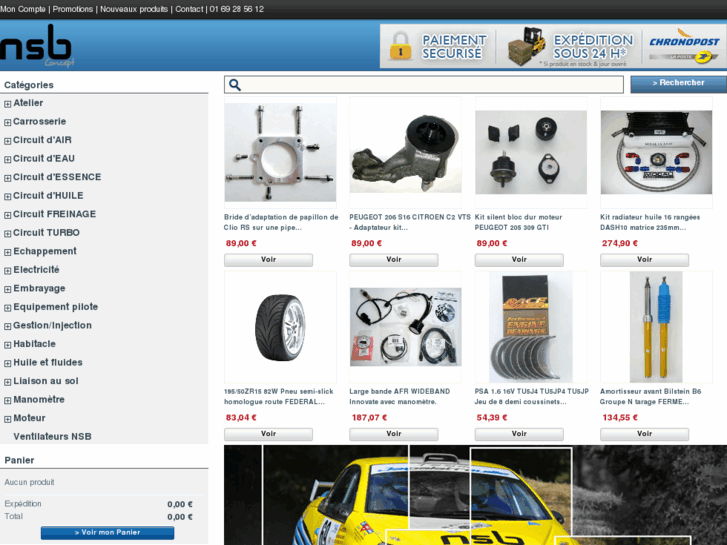Screen dimensions: 727x545
Task: Open Habitacle category link
Action: click(34, 344)
